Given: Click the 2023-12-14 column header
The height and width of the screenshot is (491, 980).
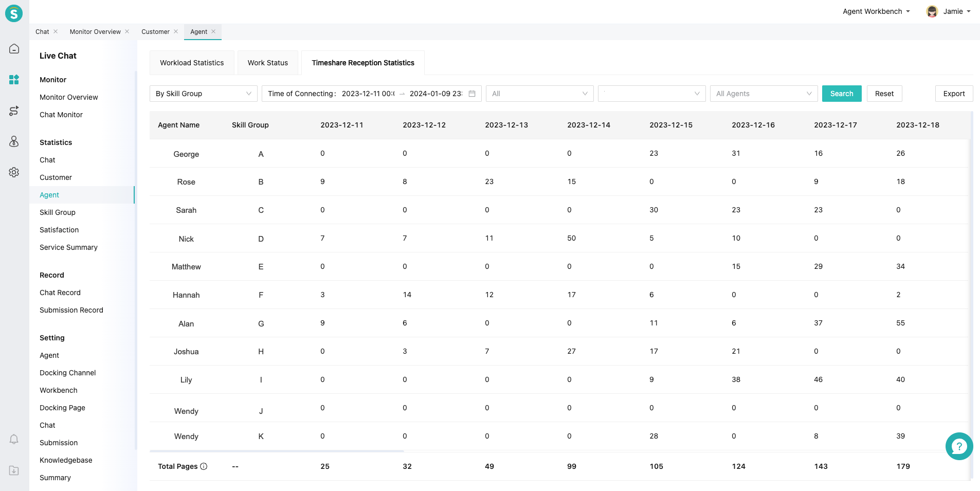Looking at the screenshot, I should [x=589, y=125].
